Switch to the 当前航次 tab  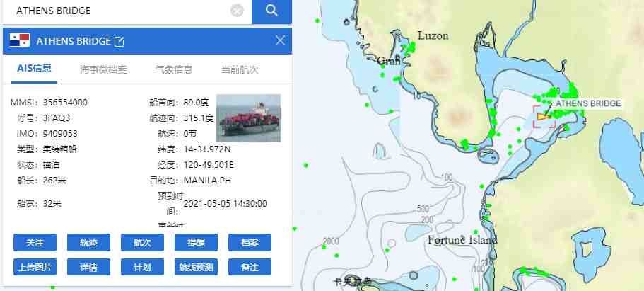(240, 69)
